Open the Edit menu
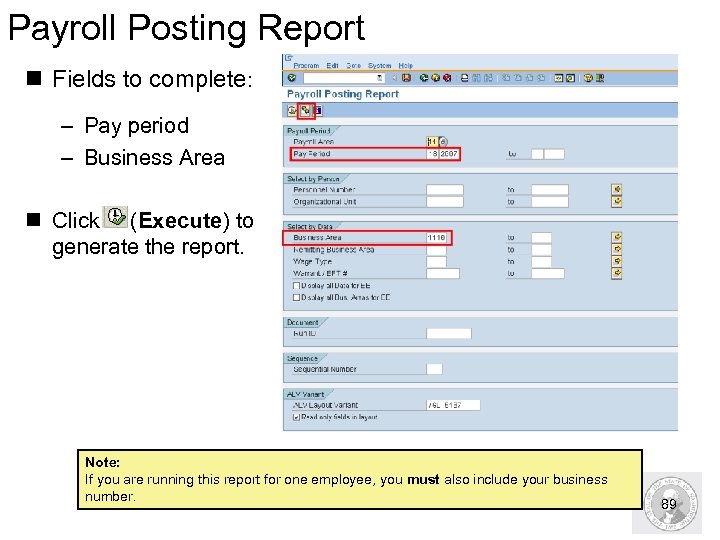 (x=332, y=66)
